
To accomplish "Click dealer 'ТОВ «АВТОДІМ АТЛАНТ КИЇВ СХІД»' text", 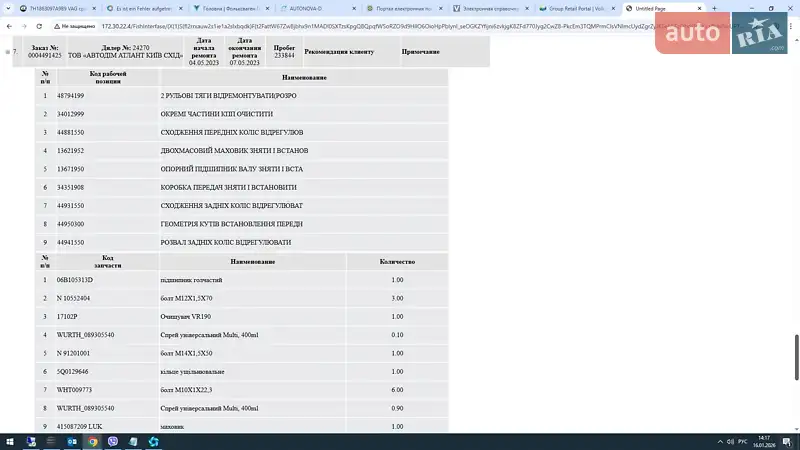I will point(126,55).
